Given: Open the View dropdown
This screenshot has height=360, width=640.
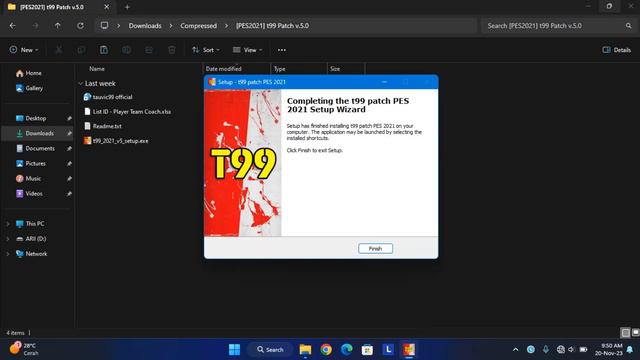Looking at the screenshot, I should pos(247,50).
